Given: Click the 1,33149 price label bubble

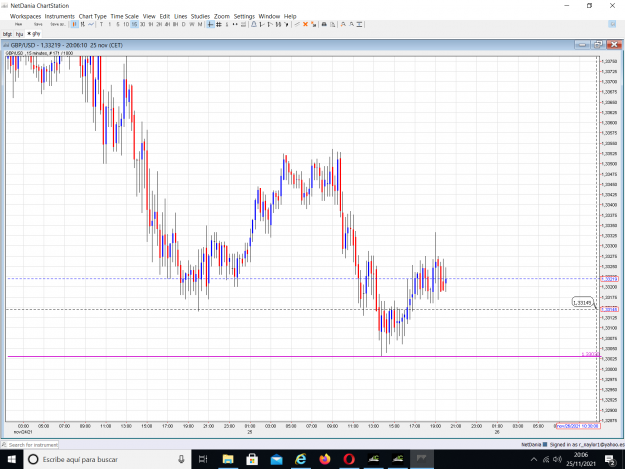Looking at the screenshot, I should (582, 303).
